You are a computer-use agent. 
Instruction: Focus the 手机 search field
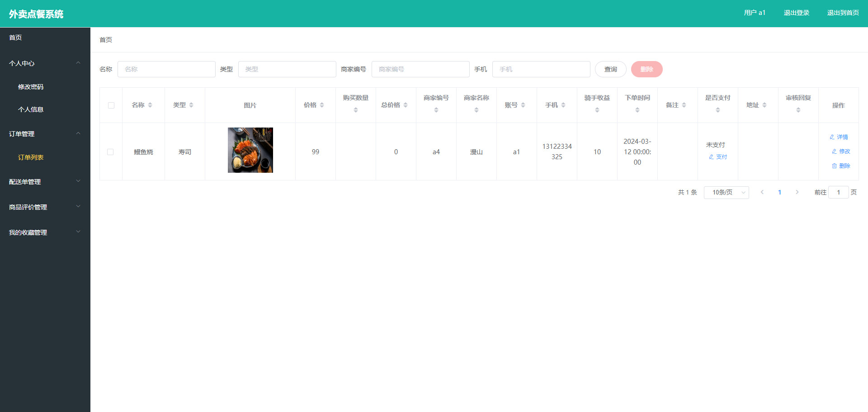[541, 69]
